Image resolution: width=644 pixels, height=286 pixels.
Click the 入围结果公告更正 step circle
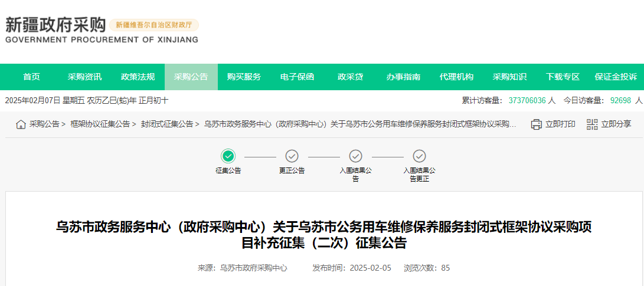point(419,156)
